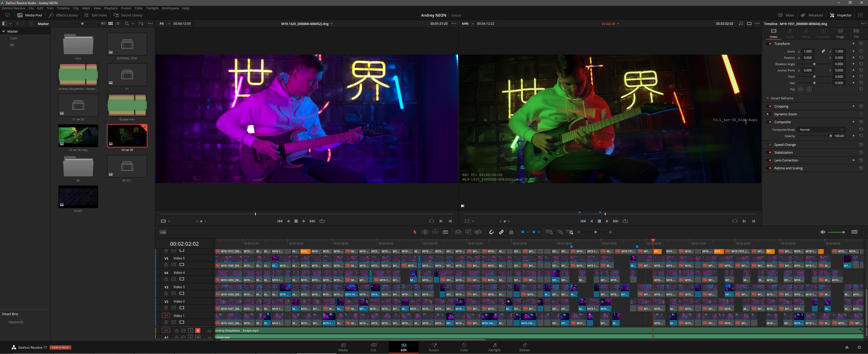
Task: Open the V3 sat 30 timeline dropdown
Action: click(618, 24)
